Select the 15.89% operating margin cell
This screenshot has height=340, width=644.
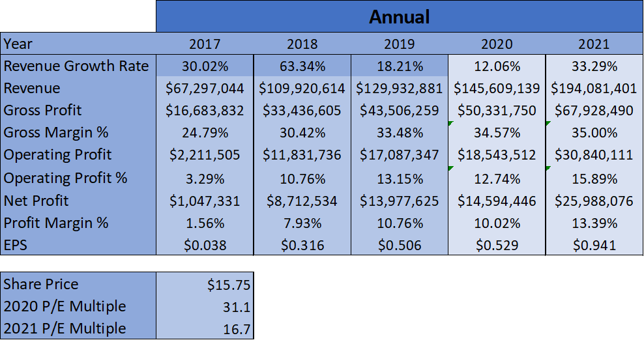(594, 178)
